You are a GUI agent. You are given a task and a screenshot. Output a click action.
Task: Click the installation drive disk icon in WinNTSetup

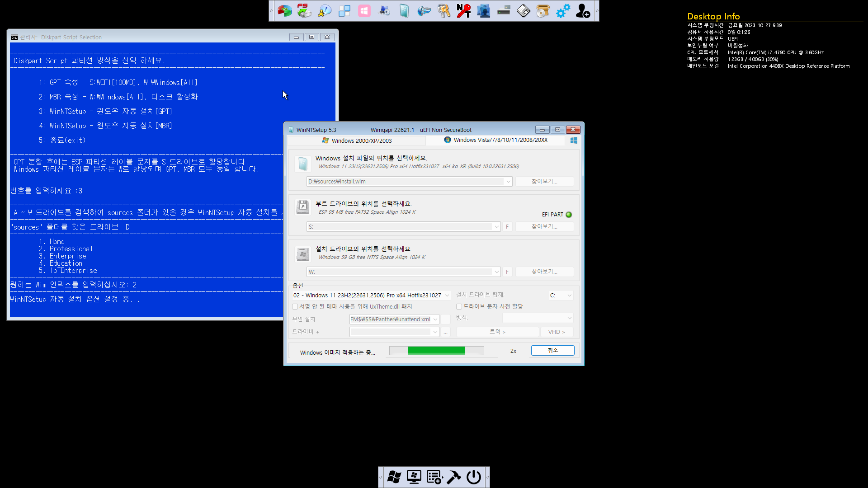[x=302, y=254]
